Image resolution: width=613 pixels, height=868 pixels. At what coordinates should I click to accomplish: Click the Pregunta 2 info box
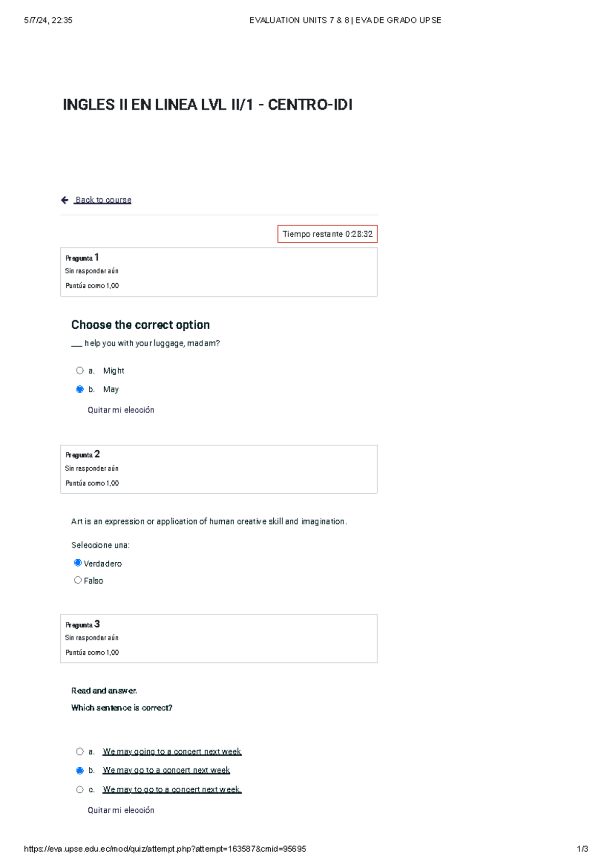pos(219,469)
